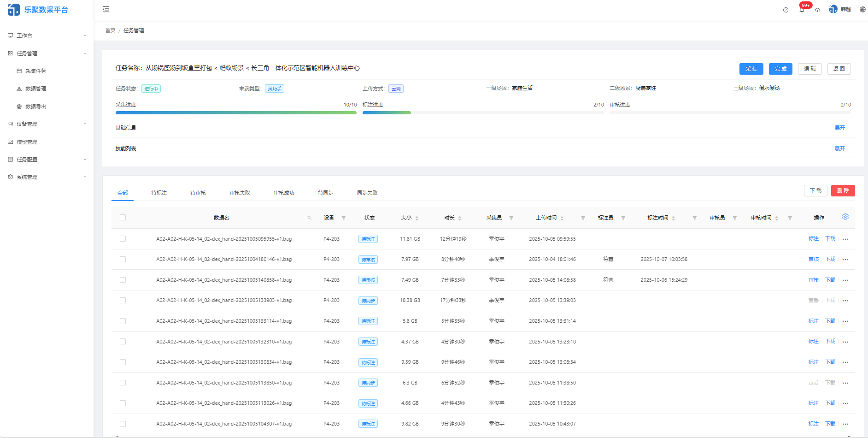Screen dimensions: 868x438
Task: Click the search magnifier in 数据名 column
Action: (309, 217)
